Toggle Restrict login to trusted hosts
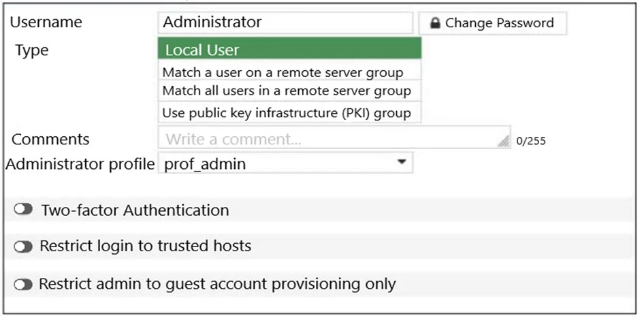Screen dimensions: 644x318 point(24,247)
